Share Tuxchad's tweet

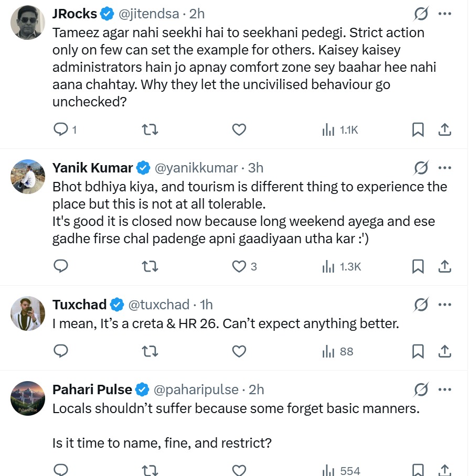[444, 351]
